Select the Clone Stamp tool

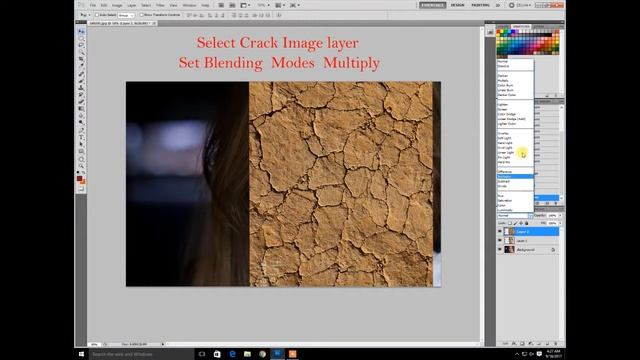pos(81,88)
